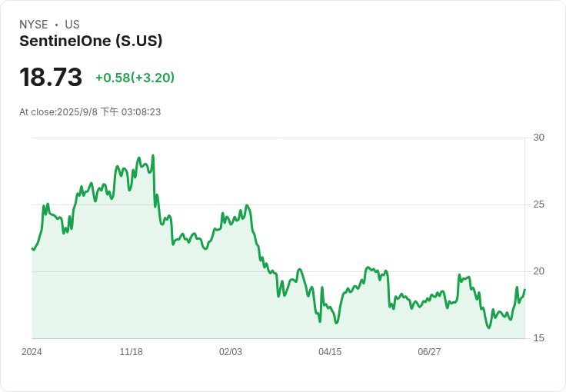
Task: Select the 2024 x-axis date label
Action: (x=32, y=352)
